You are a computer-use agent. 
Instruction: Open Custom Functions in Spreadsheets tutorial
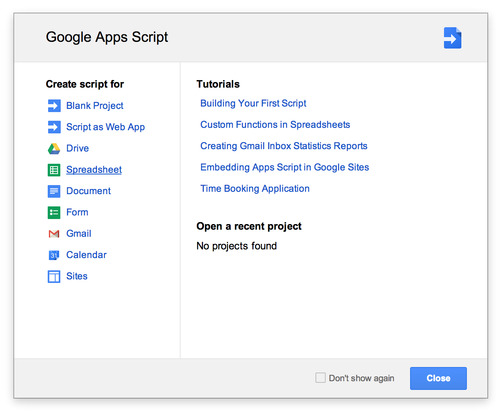pyautogui.click(x=275, y=125)
